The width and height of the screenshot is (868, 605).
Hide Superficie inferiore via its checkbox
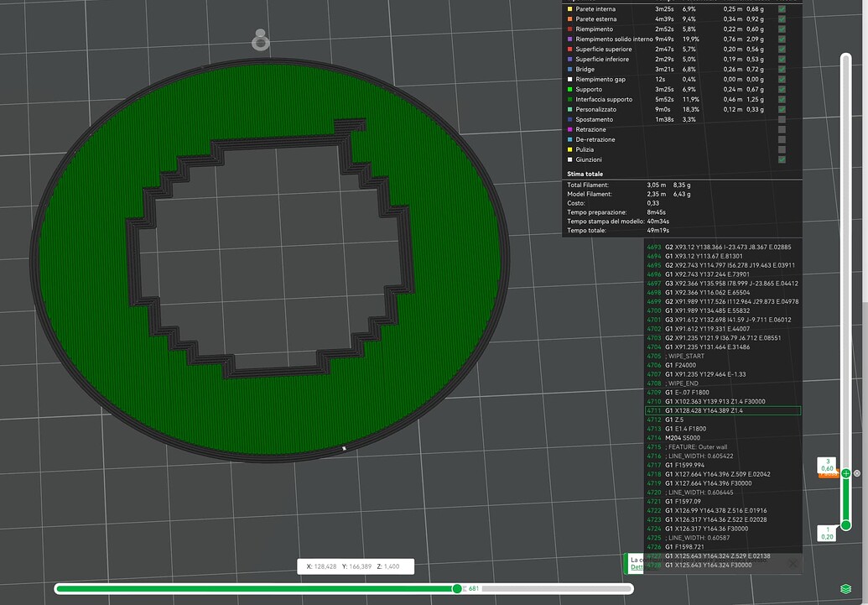[782, 59]
